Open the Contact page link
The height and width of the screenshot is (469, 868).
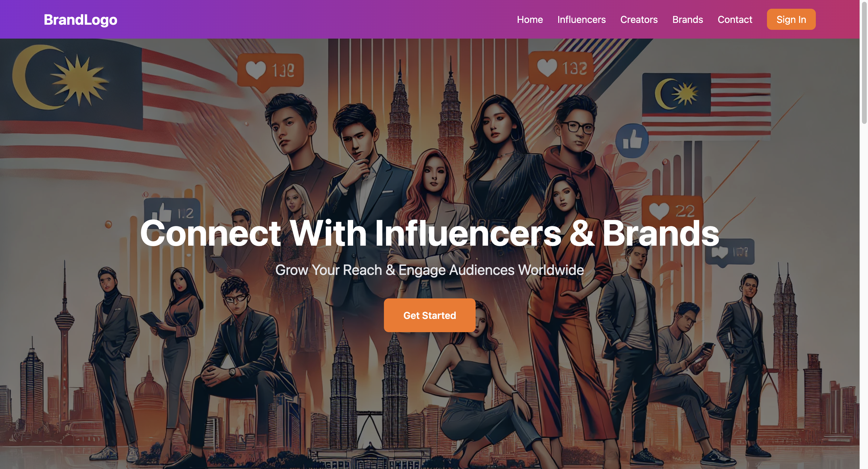(735, 20)
